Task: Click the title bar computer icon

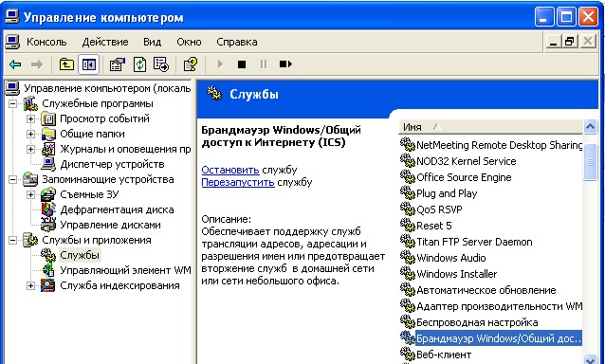Action: 12,17
